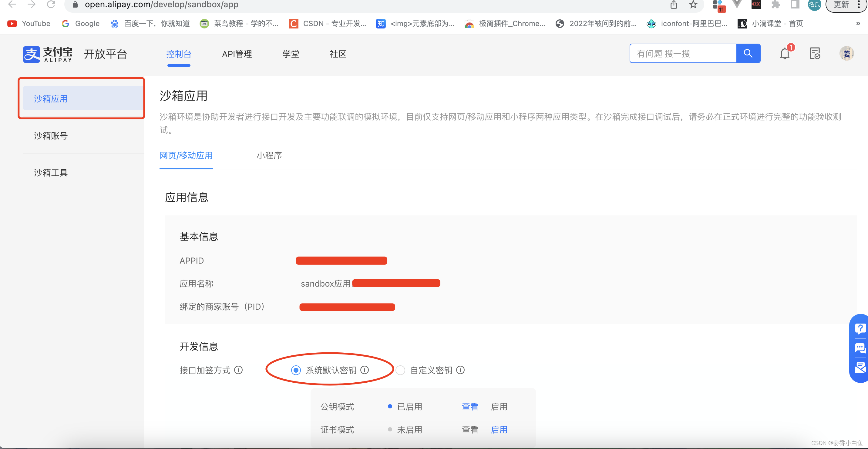Bookmark this page with star icon
868x449 pixels.
click(x=693, y=4)
